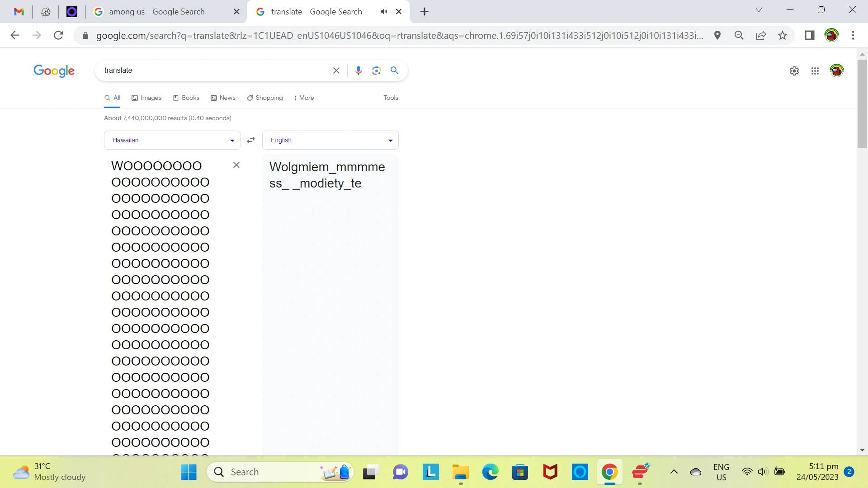Viewport: 868px width, 488px height.
Task: Open Google quick settings gear
Action: click(x=794, y=71)
